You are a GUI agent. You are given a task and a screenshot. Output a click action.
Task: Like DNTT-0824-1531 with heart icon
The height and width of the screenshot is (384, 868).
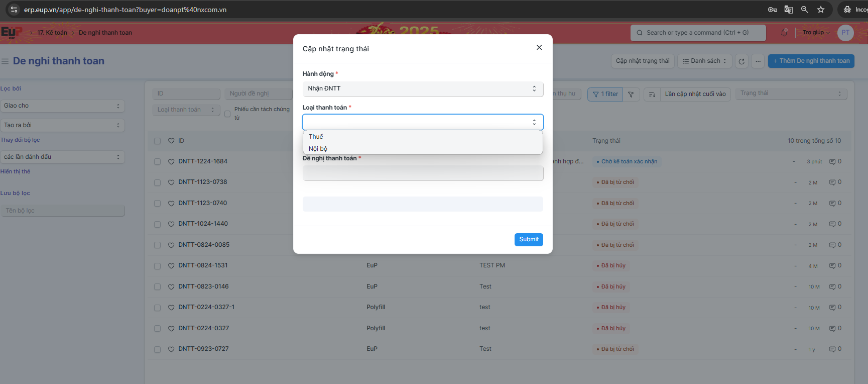click(171, 266)
